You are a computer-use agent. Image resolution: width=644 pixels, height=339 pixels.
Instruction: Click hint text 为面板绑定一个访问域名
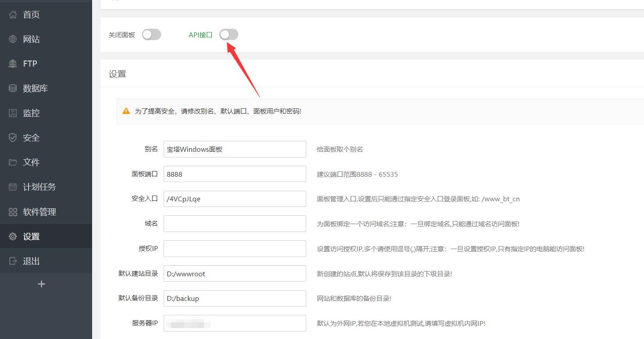[418, 224]
